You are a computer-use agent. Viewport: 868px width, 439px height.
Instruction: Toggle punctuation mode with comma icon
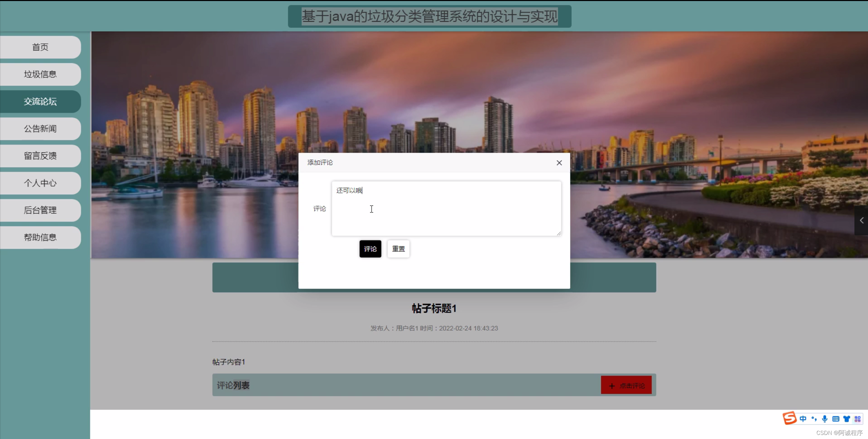click(x=813, y=419)
